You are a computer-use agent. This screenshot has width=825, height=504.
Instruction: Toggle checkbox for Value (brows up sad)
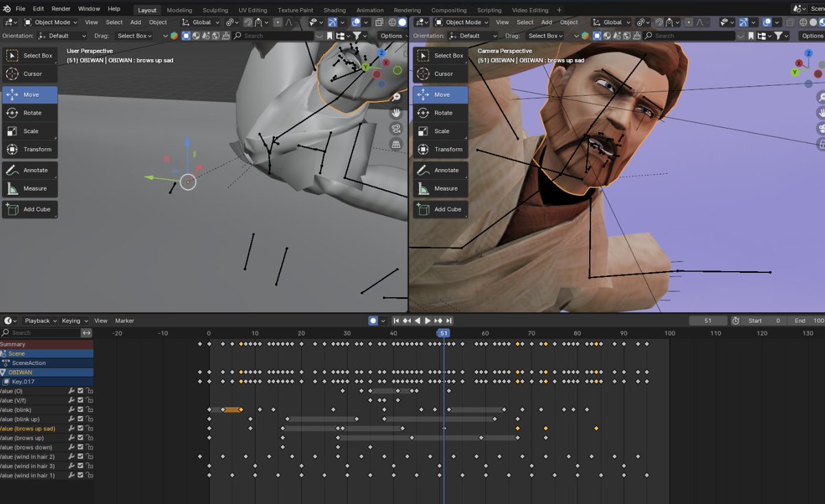point(80,428)
